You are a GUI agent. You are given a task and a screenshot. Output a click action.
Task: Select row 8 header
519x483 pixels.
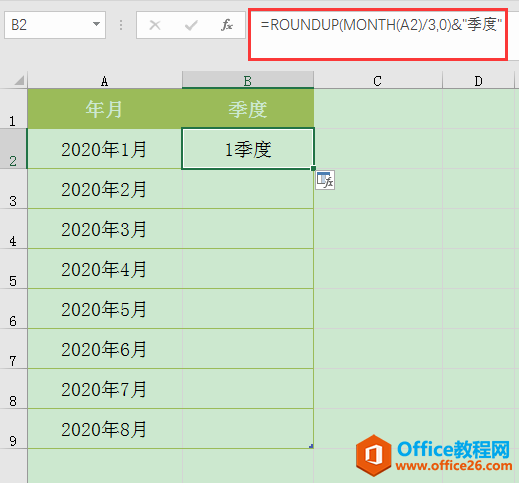click(13, 389)
